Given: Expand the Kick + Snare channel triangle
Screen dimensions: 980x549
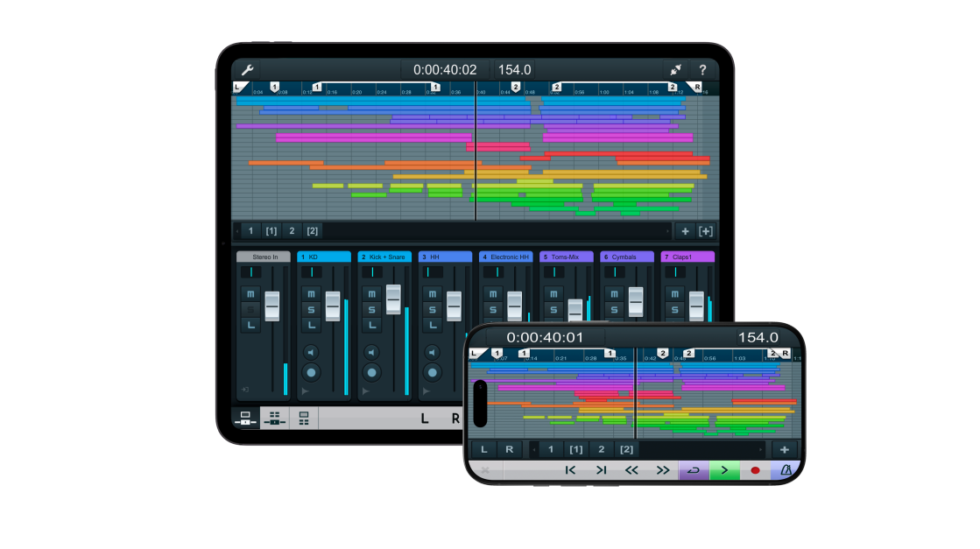Looking at the screenshot, I should pyautogui.click(x=365, y=391).
